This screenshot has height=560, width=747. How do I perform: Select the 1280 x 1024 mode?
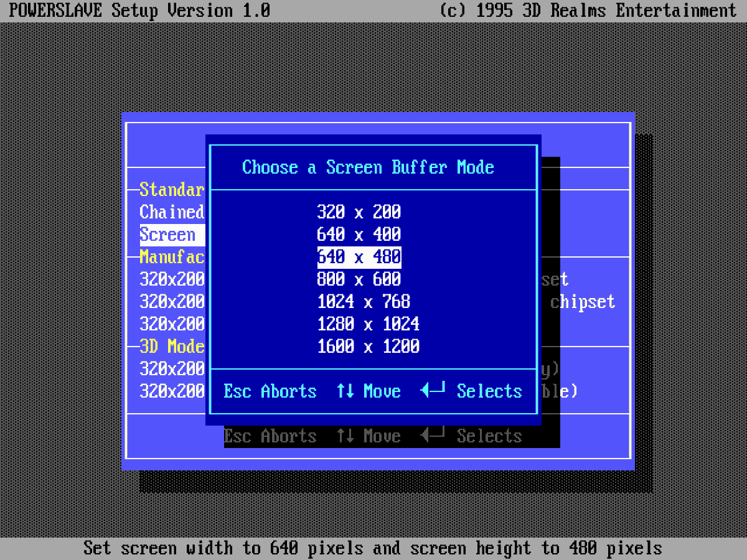[x=369, y=324]
